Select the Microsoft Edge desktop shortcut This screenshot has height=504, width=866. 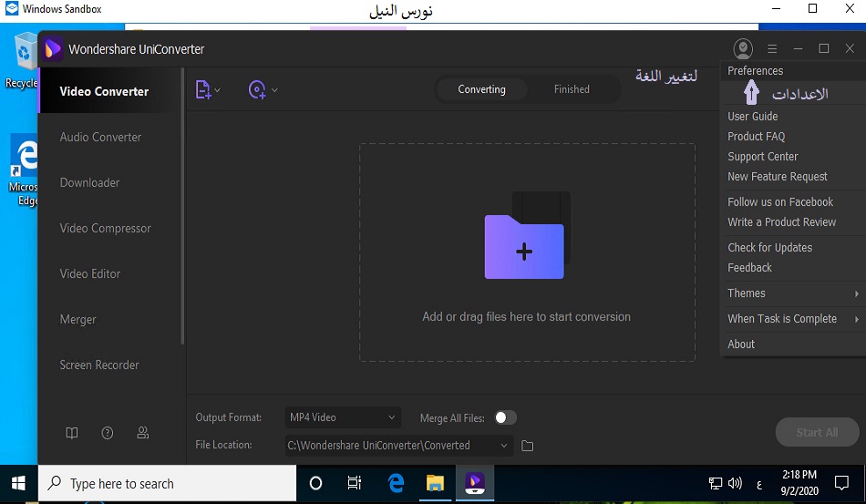(x=24, y=170)
